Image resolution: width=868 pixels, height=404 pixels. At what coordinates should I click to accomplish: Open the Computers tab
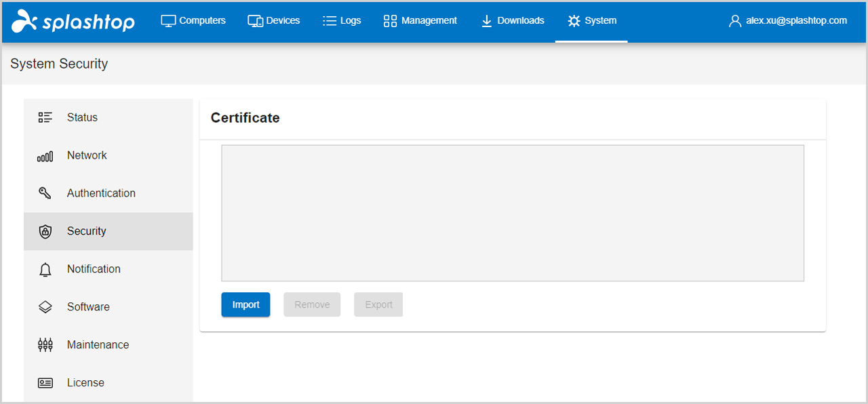tap(193, 21)
